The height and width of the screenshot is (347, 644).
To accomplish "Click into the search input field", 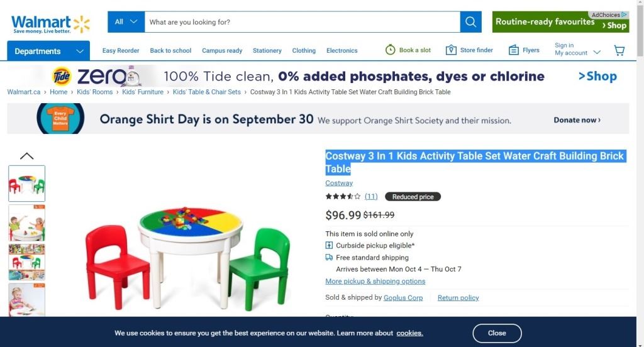I will (x=302, y=22).
